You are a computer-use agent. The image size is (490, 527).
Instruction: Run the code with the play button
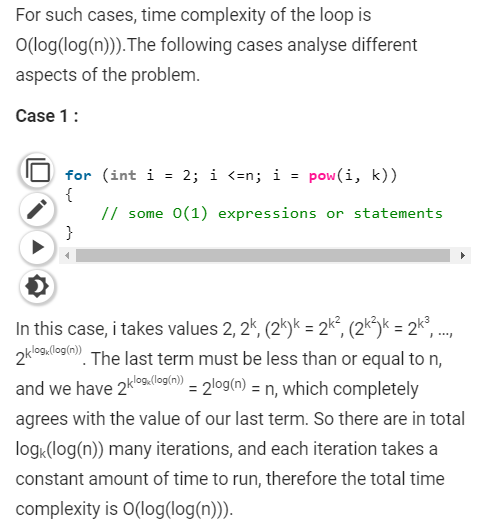[x=37, y=247]
